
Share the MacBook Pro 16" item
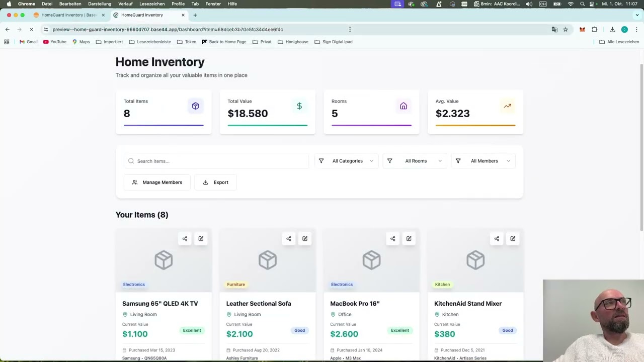392,239
